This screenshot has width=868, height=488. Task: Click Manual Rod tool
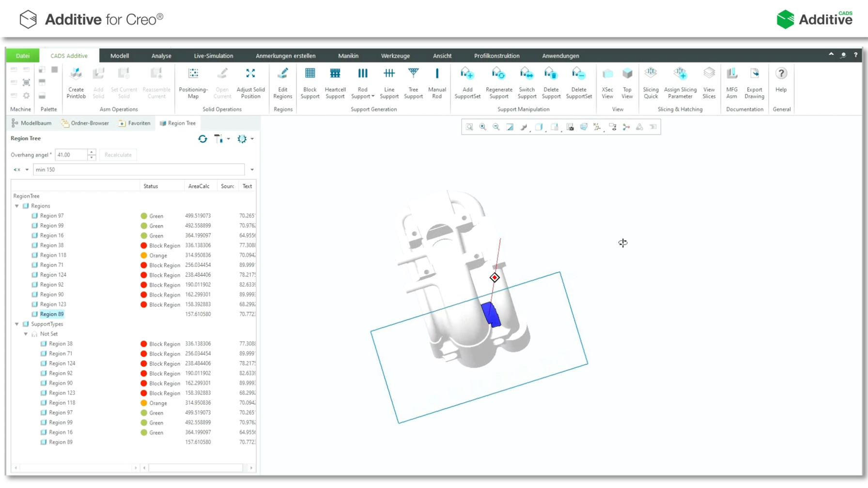click(437, 83)
